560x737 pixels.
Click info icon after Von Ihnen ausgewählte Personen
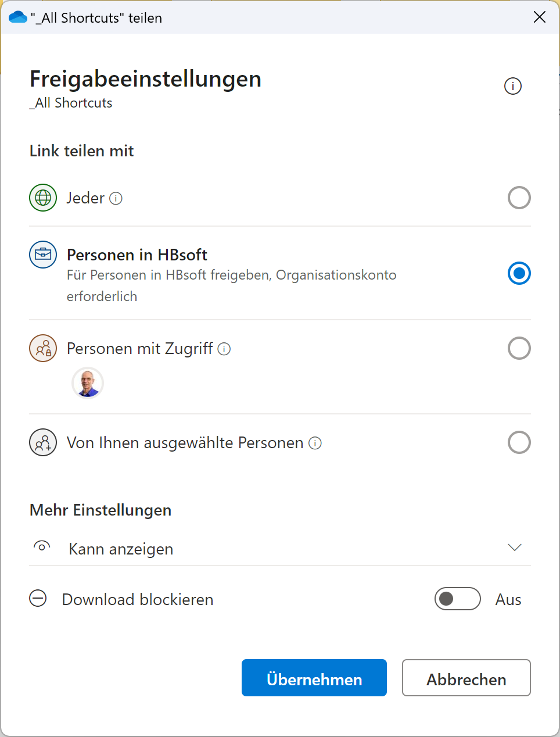pyautogui.click(x=315, y=443)
